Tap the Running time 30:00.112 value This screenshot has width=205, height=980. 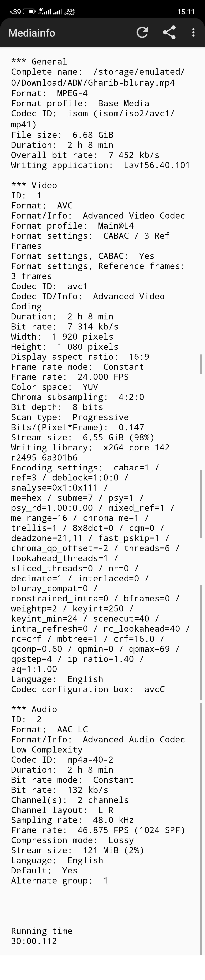click(x=34, y=941)
